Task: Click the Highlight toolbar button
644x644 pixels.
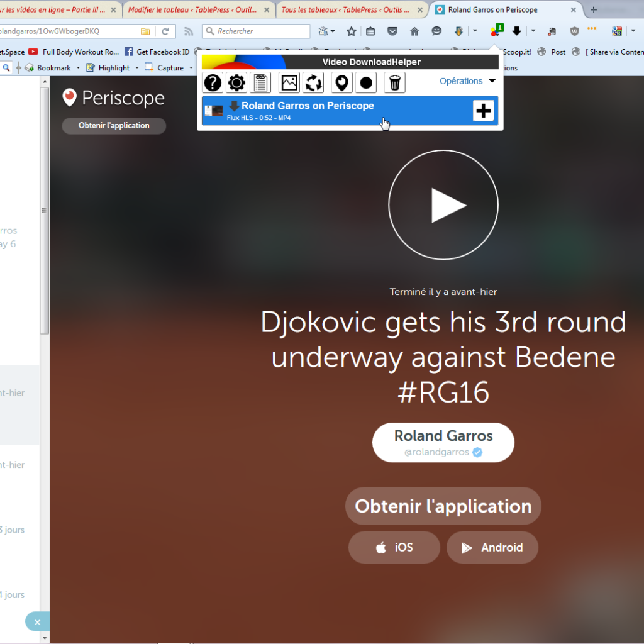Action: (108, 68)
